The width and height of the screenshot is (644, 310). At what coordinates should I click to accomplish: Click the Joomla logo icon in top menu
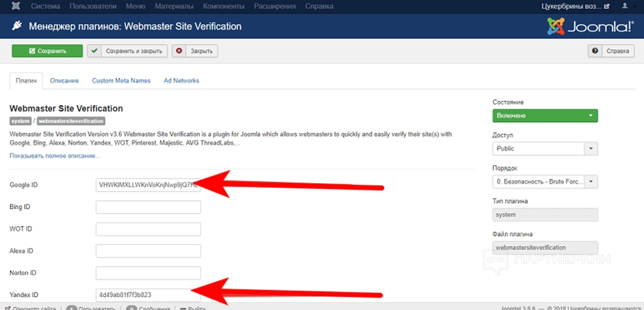click(16, 7)
